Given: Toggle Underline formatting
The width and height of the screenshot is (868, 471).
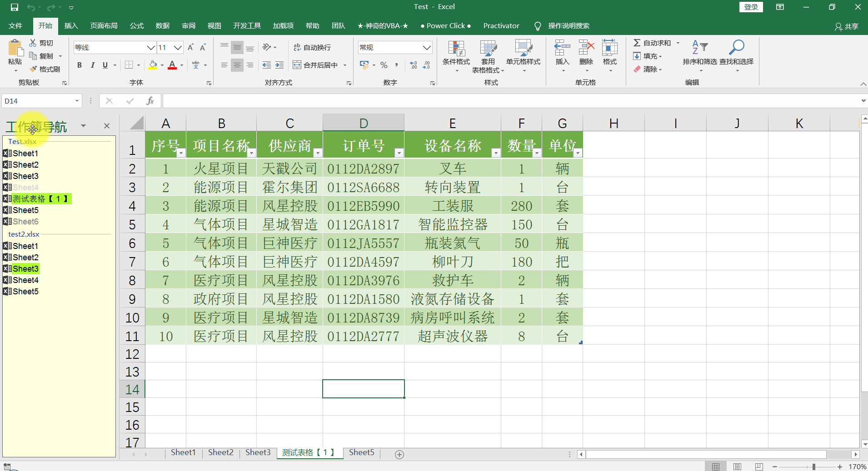Looking at the screenshot, I should (x=105, y=65).
